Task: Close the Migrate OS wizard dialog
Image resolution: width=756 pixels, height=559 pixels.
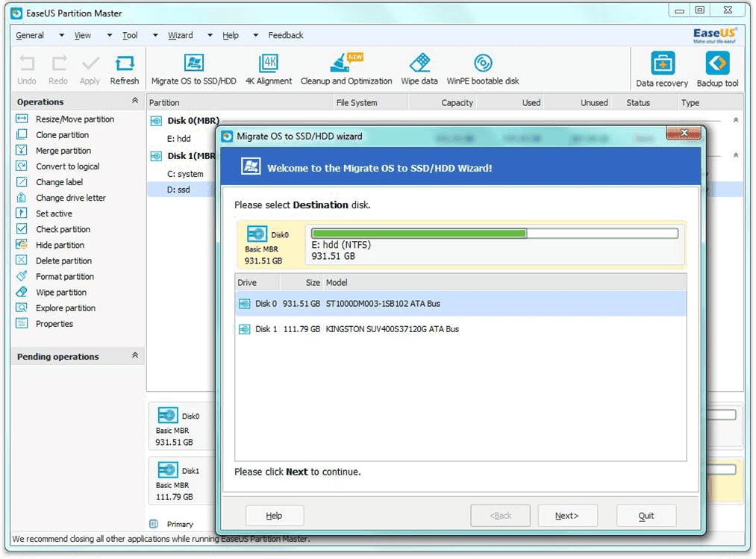Action: click(684, 133)
